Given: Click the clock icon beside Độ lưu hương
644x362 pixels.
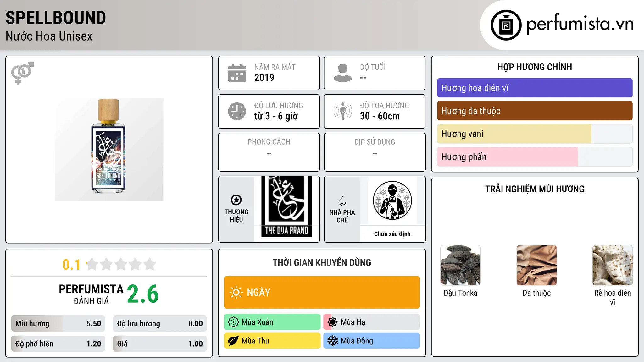Looking at the screenshot, I should tap(237, 111).
